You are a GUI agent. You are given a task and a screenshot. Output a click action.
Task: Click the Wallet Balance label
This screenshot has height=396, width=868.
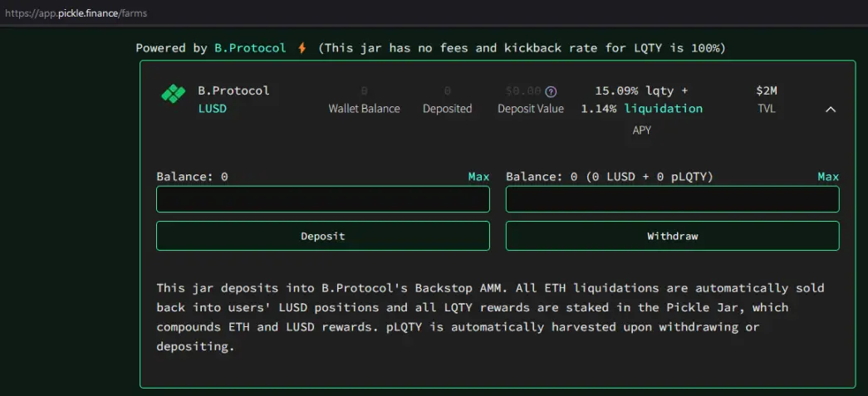365,109
